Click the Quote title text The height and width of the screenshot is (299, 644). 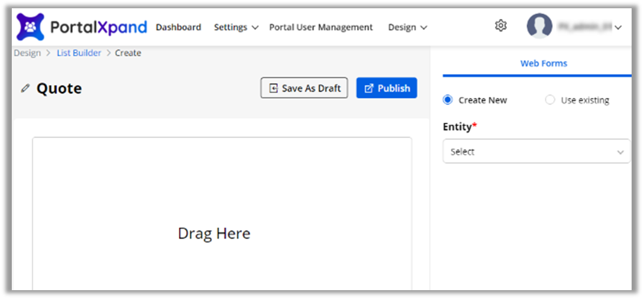click(x=59, y=88)
